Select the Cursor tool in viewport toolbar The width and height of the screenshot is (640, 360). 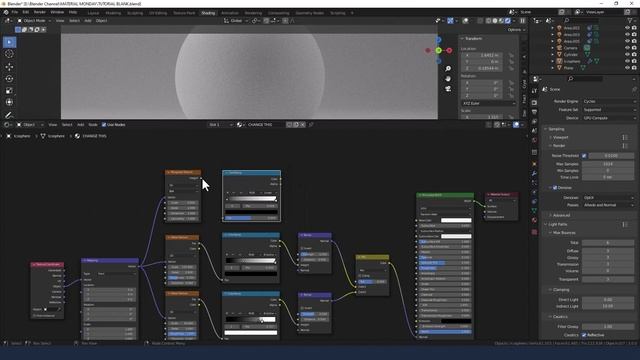(x=9, y=54)
